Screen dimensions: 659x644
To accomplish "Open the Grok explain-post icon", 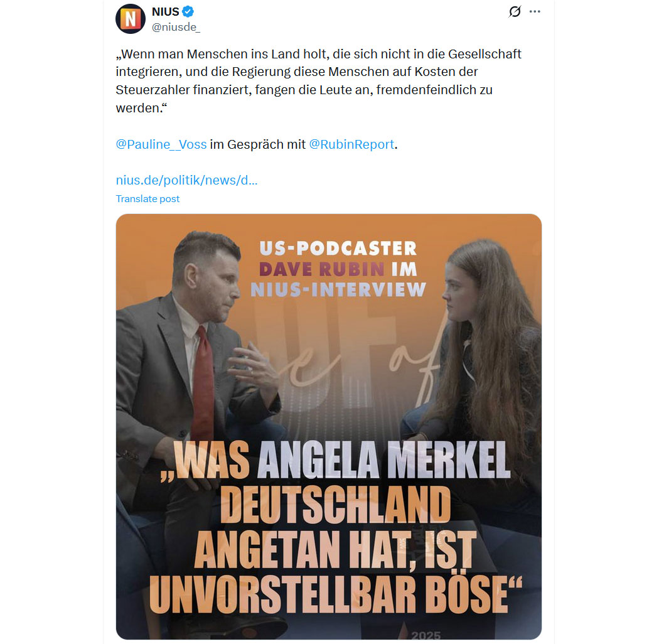I will 515,12.
